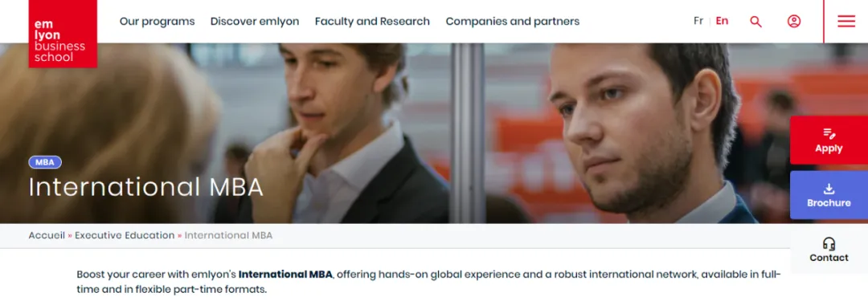Click the Brochure button label

pyautogui.click(x=829, y=203)
